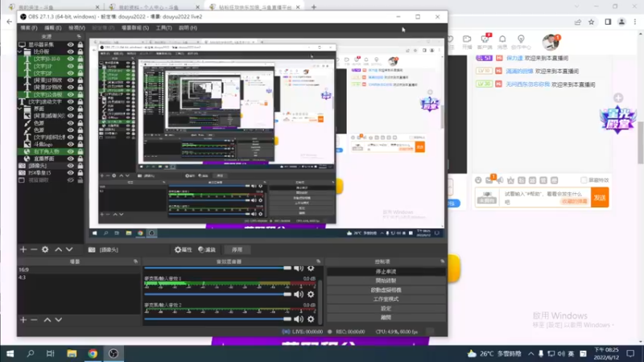Viewport: 644px width, 362px height.
Task: Click the OBS Studio taskbar icon
Action: click(114, 353)
